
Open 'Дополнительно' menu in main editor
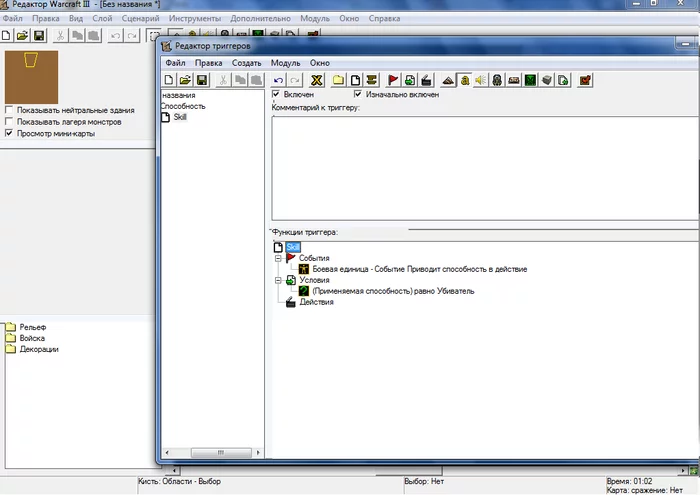click(260, 19)
